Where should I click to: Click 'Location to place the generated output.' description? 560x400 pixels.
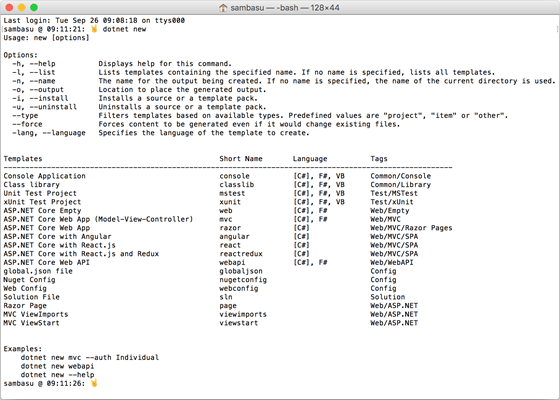pyautogui.click(x=182, y=90)
